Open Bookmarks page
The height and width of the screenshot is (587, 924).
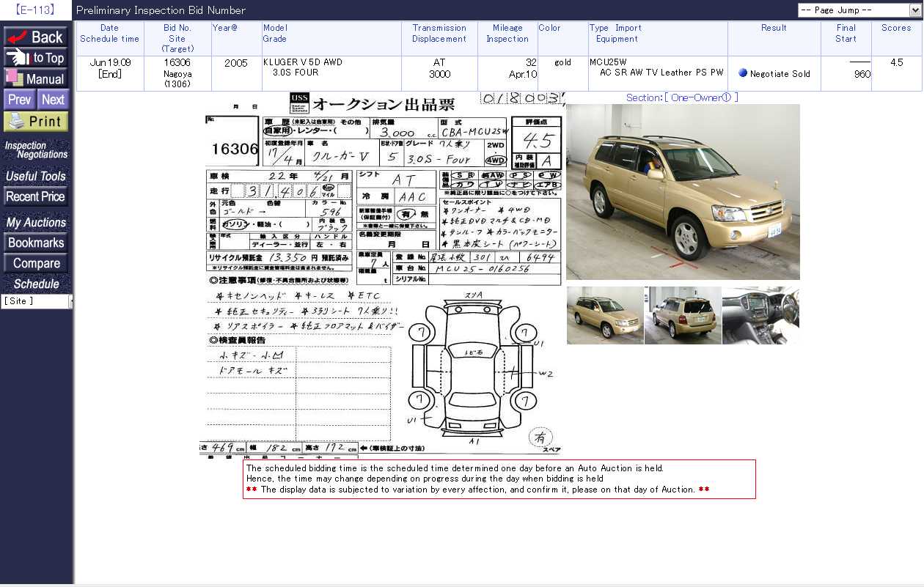(36, 243)
